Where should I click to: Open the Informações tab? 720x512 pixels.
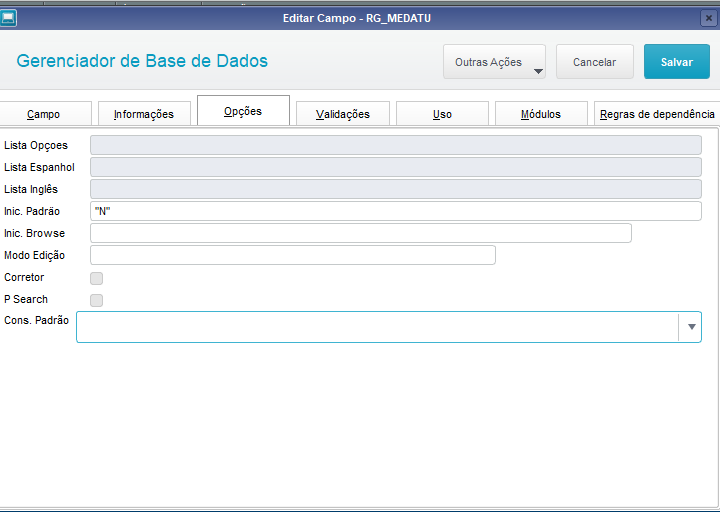(x=144, y=114)
